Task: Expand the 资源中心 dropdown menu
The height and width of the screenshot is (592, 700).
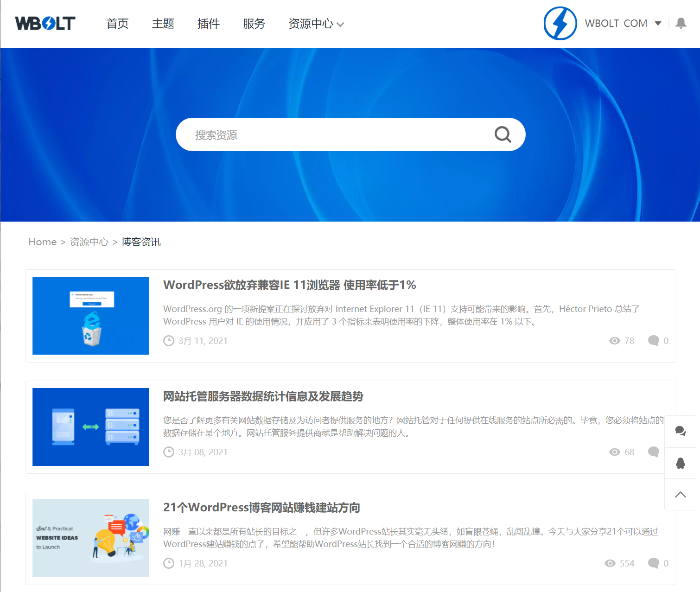Action: (x=311, y=24)
